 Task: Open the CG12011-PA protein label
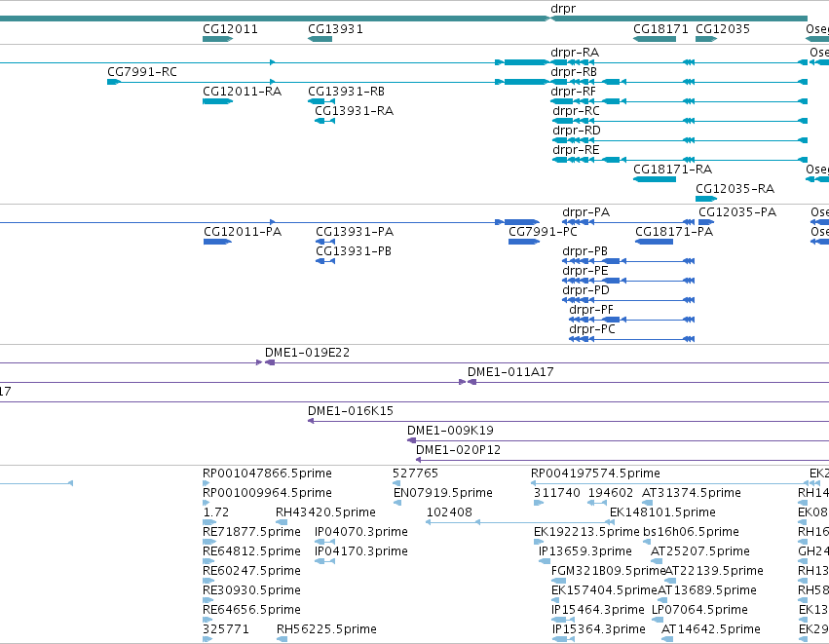(243, 232)
